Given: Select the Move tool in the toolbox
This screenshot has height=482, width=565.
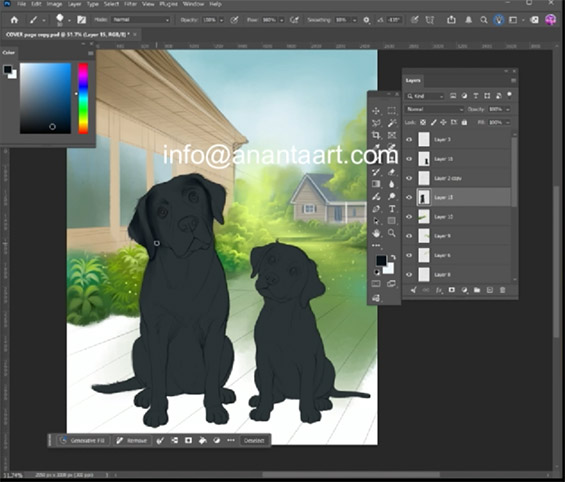Looking at the screenshot, I should pos(376,111).
